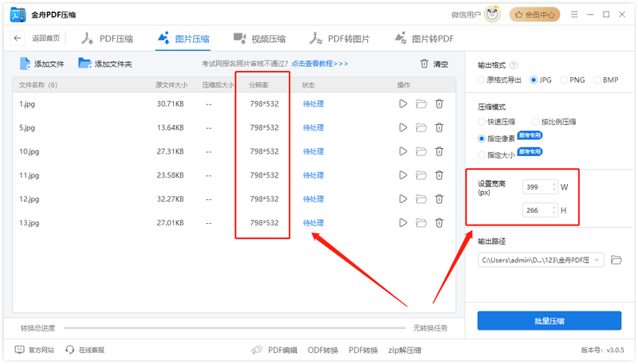Viewport: 638px width, 364px height.
Task: Click 清空 to clear list
Action: click(434, 64)
